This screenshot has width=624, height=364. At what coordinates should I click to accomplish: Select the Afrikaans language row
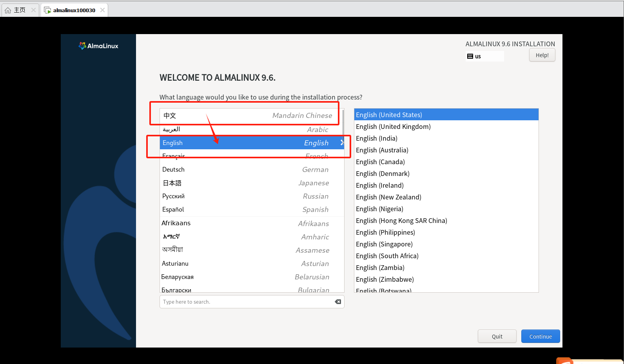click(251, 223)
